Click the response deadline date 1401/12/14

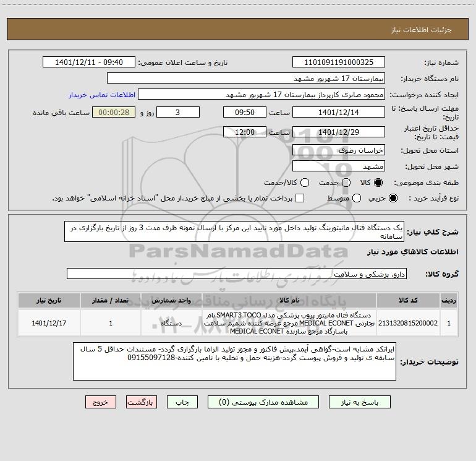pyautogui.click(x=339, y=112)
